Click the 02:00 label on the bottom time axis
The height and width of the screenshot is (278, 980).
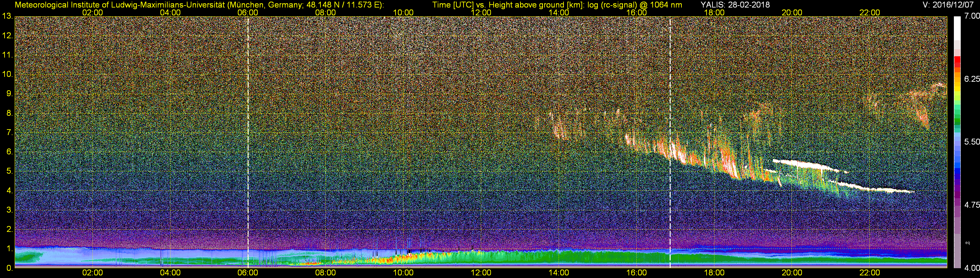tap(92, 273)
